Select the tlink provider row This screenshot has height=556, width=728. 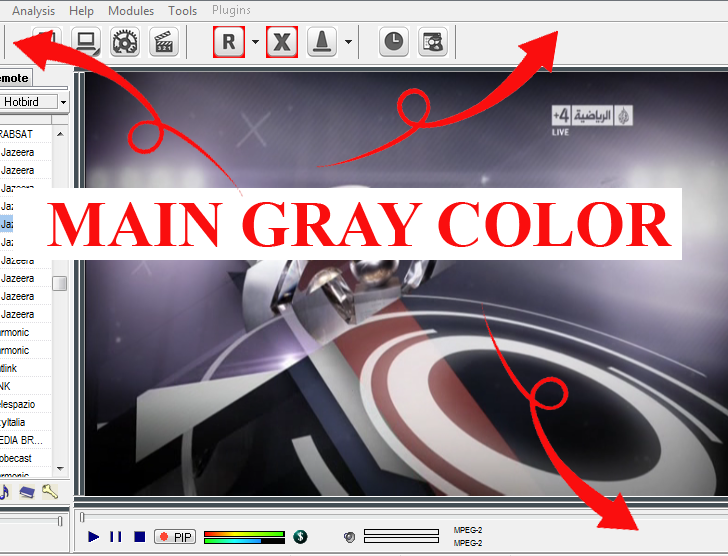pyautogui.click(x=26, y=369)
